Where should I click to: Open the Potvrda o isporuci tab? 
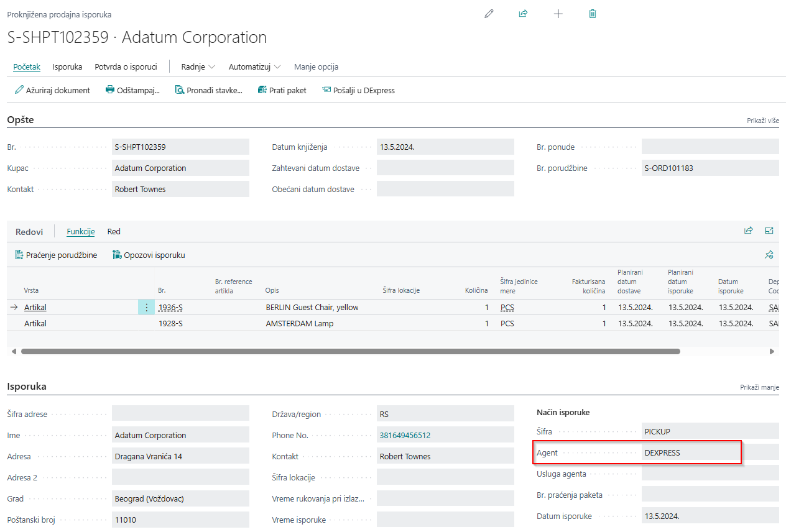tap(126, 66)
